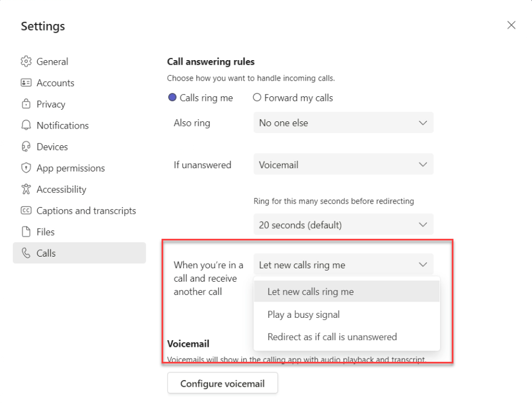This screenshot has height=403, width=532.
Task: Click the Notifications bell icon
Action: coord(26,125)
